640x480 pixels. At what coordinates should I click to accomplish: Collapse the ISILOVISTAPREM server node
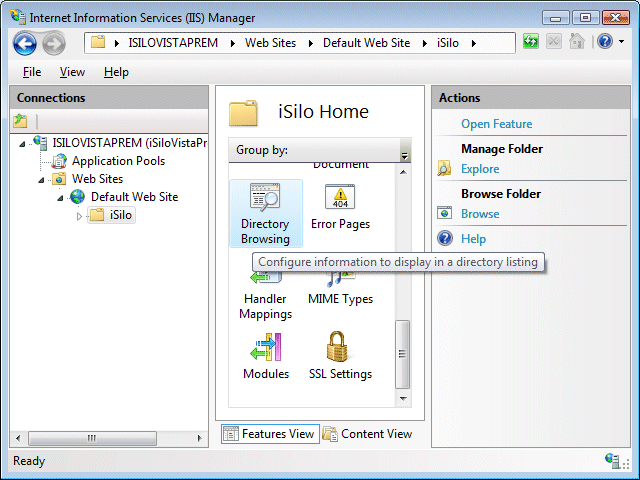click(24, 144)
